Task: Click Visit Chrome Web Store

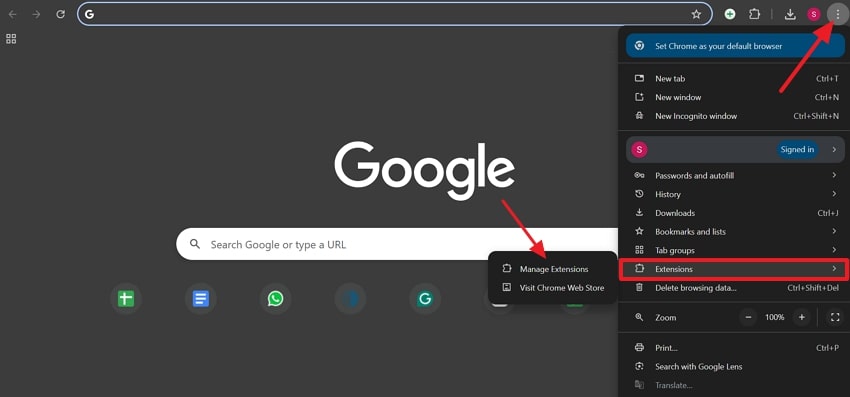Action: [x=552, y=288]
